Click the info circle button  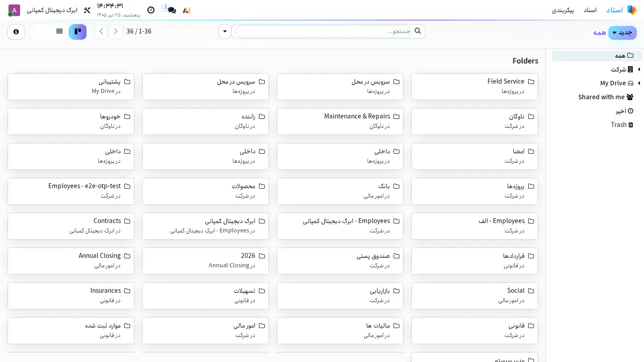click(x=16, y=32)
